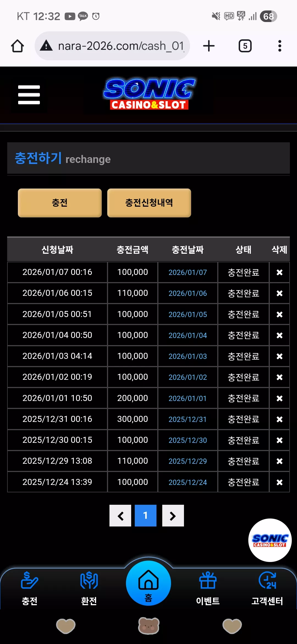Open the browser tab switcher showing 5
Viewport: 297px width, 644px height.
(x=245, y=46)
